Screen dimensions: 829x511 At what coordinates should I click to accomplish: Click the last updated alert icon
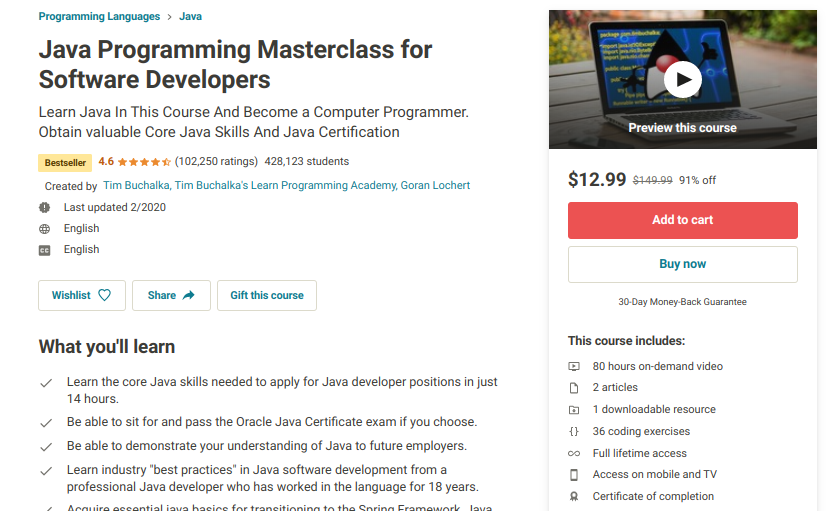[x=44, y=208]
